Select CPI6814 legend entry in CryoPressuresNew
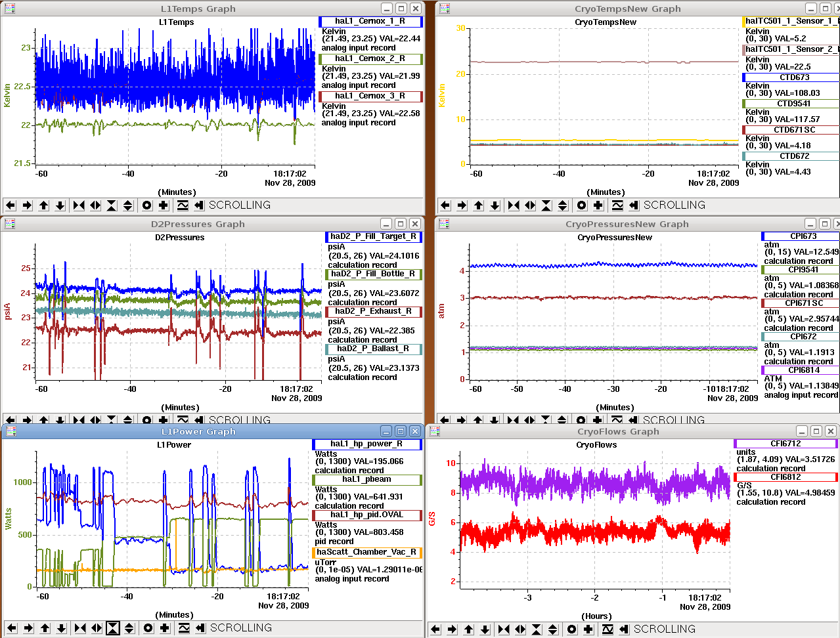840x638 pixels. click(801, 370)
